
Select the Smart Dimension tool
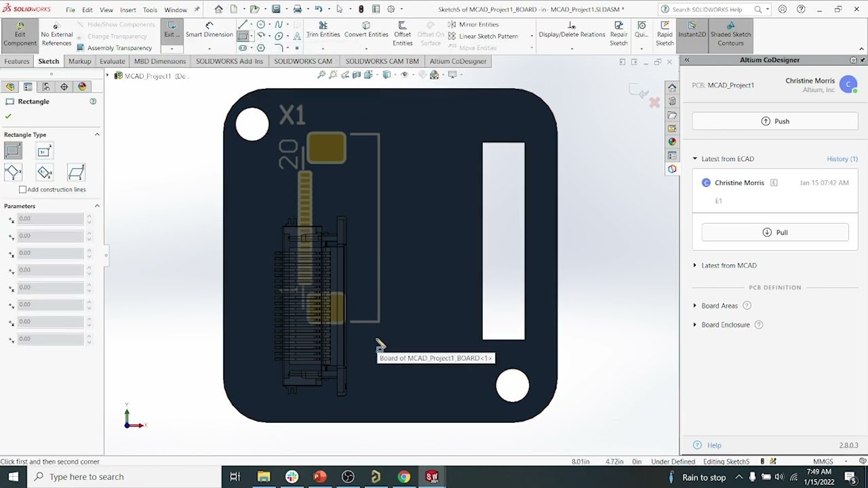(209, 30)
